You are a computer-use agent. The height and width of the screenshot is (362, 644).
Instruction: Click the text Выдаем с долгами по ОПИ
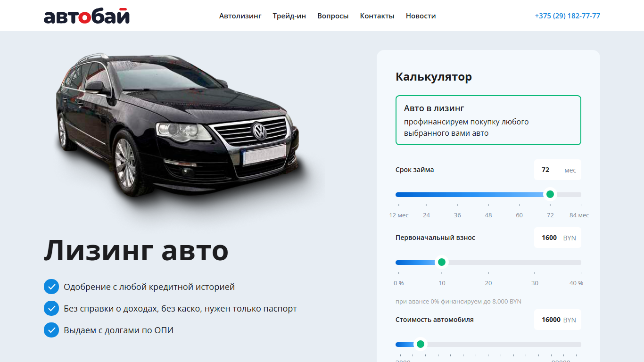pos(119,330)
